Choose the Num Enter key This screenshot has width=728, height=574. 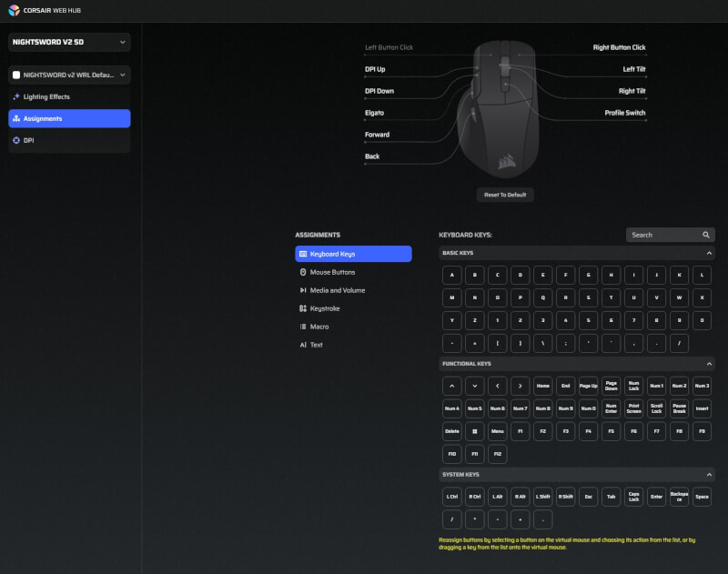point(611,408)
